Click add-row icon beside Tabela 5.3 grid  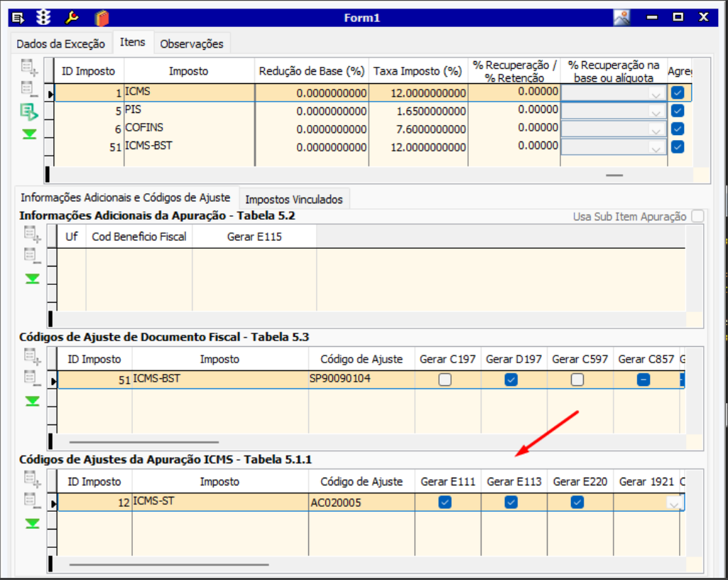pos(31,356)
